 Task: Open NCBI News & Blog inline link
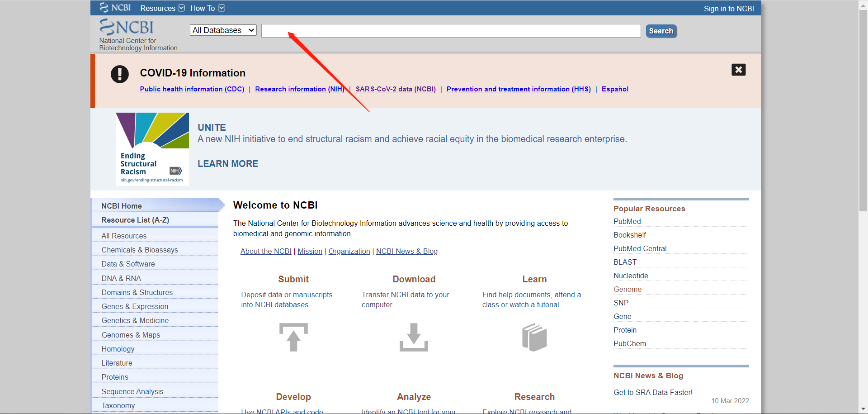(407, 251)
